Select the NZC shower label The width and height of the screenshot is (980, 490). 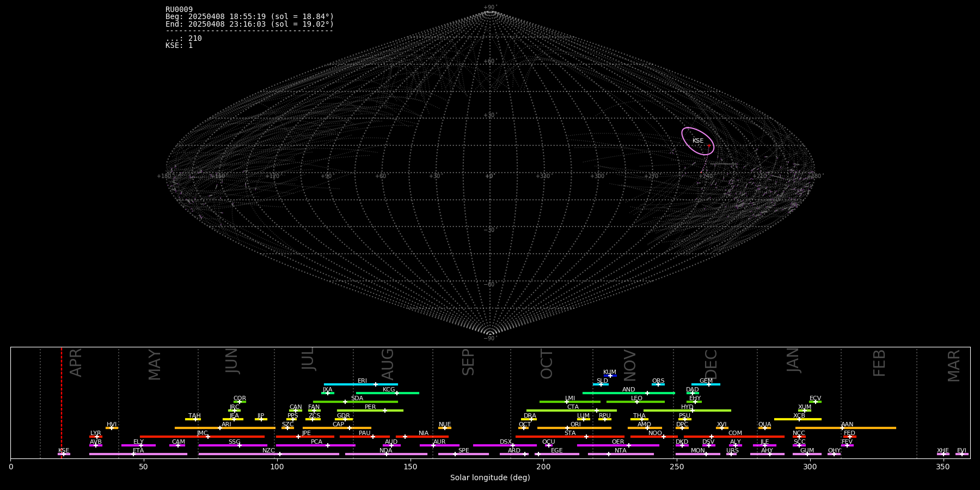269,451
